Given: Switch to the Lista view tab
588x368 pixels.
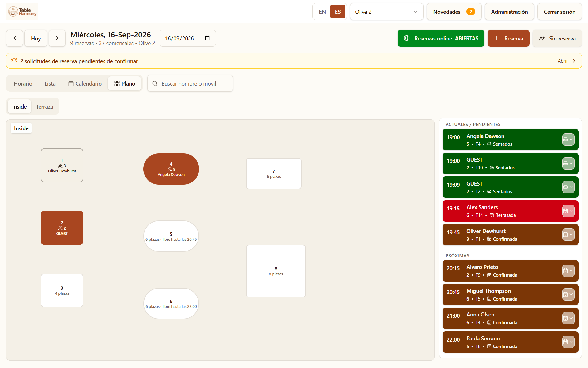Looking at the screenshot, I should pos(50,83).
